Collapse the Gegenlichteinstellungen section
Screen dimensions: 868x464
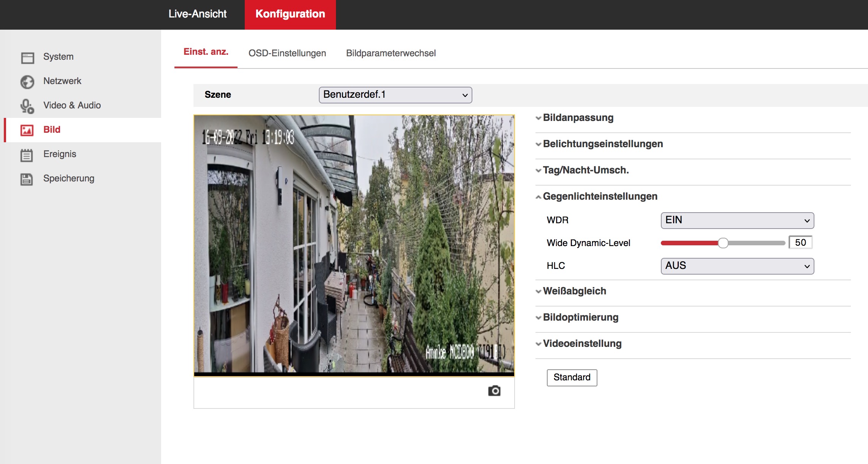tap(600, 197)
